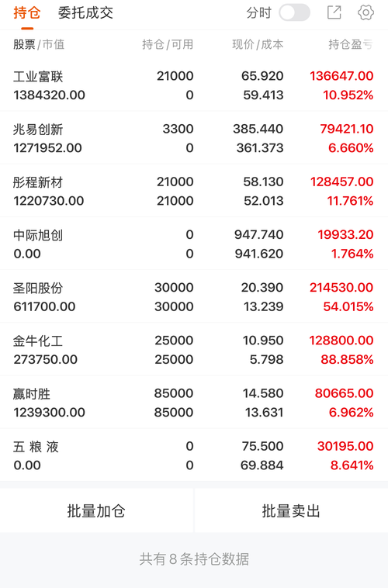Sort by 现价/成本 column header

point(258,45)
